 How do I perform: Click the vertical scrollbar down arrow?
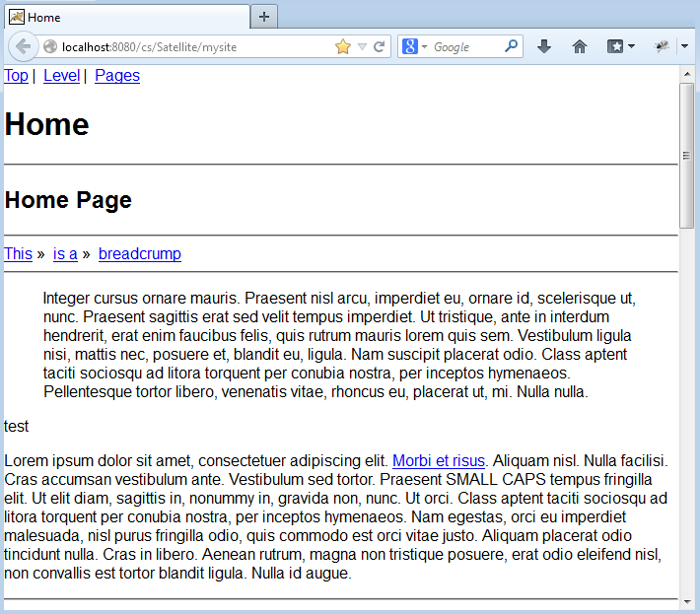coord(687,604)
